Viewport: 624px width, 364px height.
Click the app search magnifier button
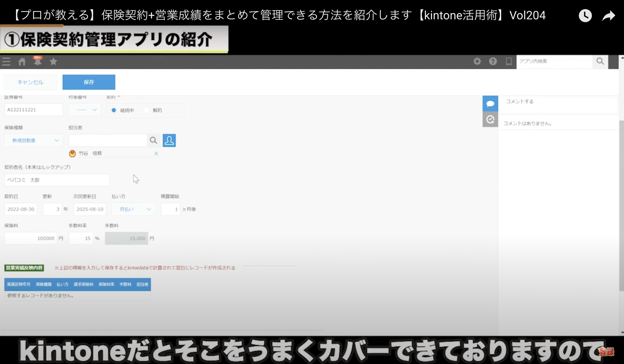pos(600,61)
